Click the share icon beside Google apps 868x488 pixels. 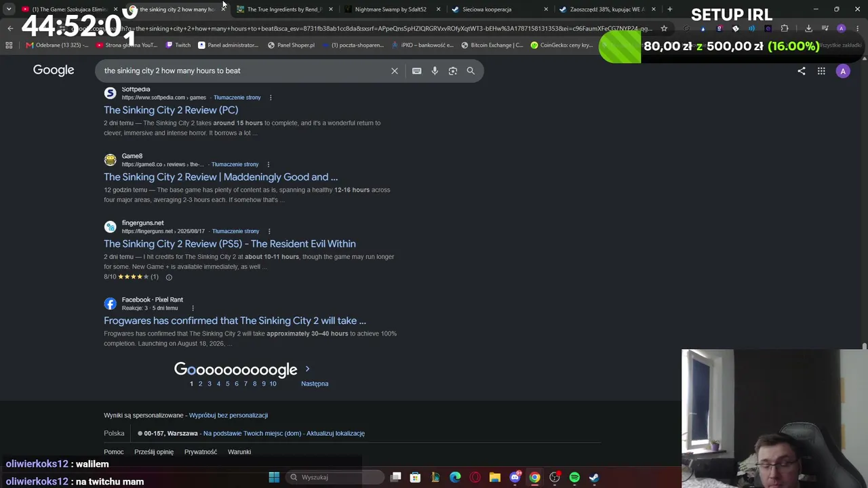[x=802, y=70]
